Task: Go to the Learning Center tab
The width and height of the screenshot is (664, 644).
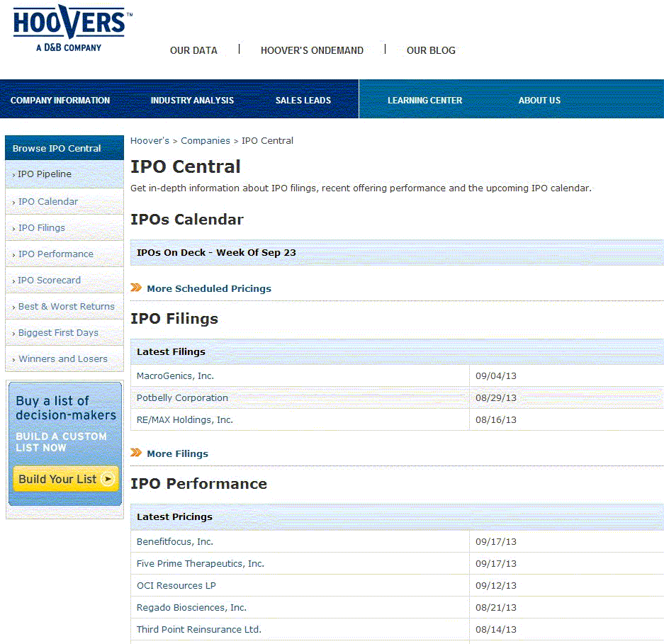Action: tap(424, 101)
